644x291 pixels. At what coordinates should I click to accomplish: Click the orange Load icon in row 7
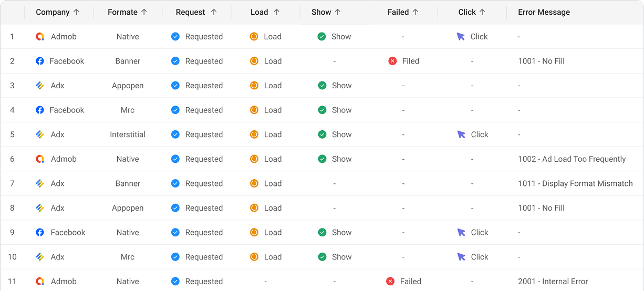click(254, 183)
